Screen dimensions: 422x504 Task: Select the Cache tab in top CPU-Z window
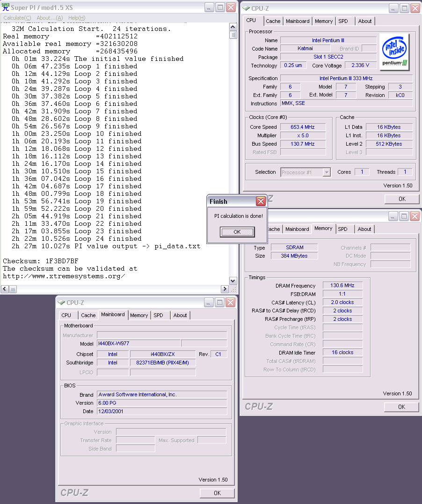click(x=273, y=21)
